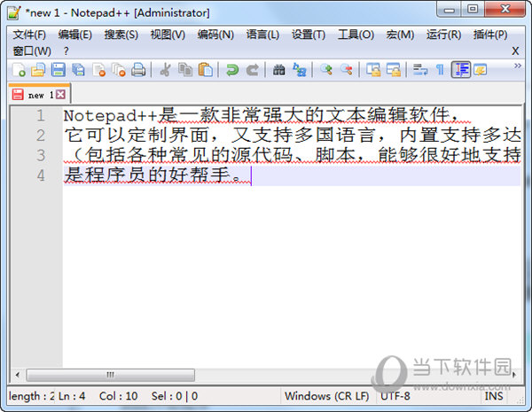The width and height of the screenshot is (532, 412).
Task: Open the ? help menu
Action: click(x=66, y=51)
